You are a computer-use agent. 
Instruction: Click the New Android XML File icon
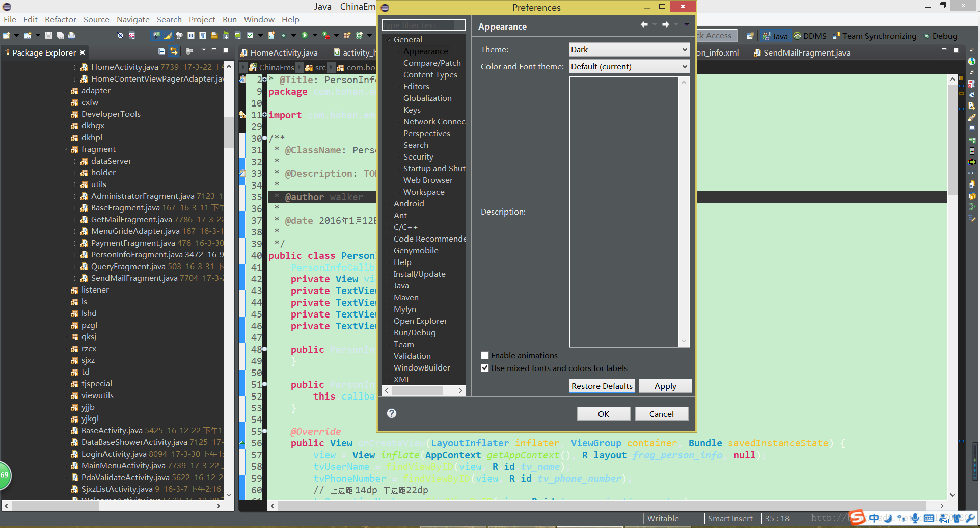tap(271, 36)
